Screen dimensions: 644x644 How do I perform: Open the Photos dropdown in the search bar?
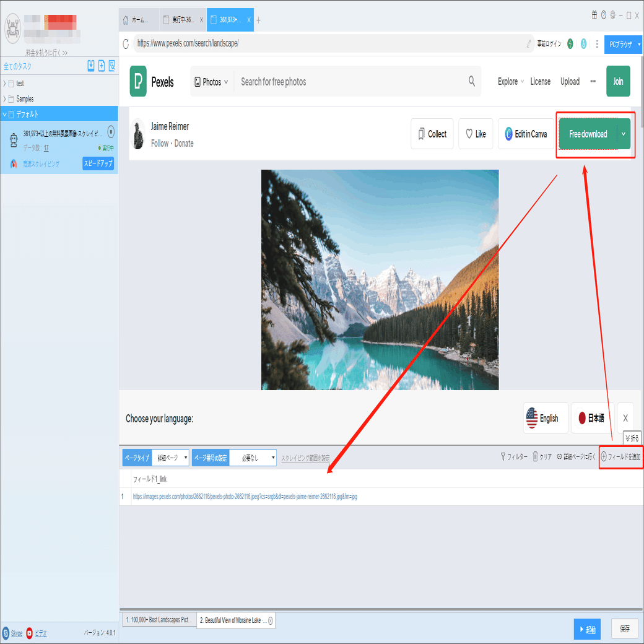212,82
